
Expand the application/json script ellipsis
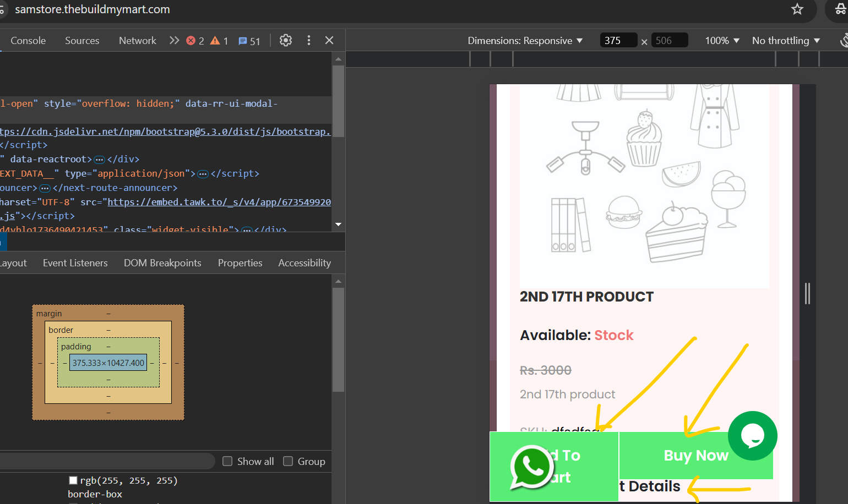[x=203, y=174]
